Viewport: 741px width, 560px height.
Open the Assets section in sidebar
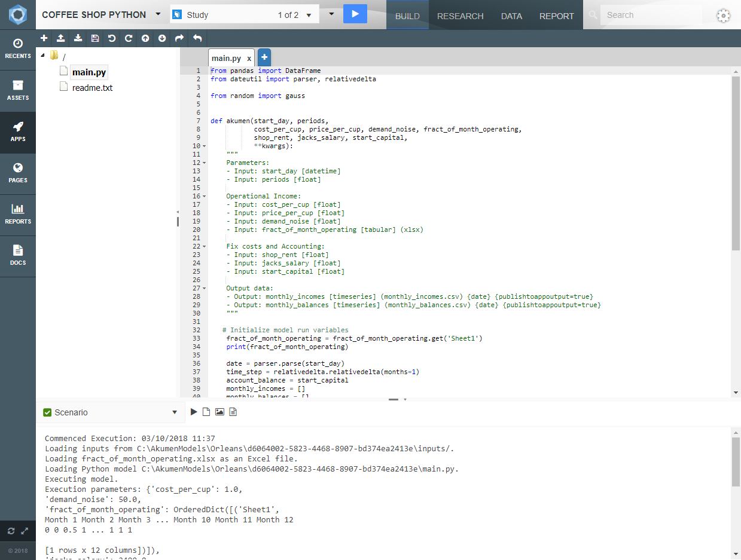(18, 90)
